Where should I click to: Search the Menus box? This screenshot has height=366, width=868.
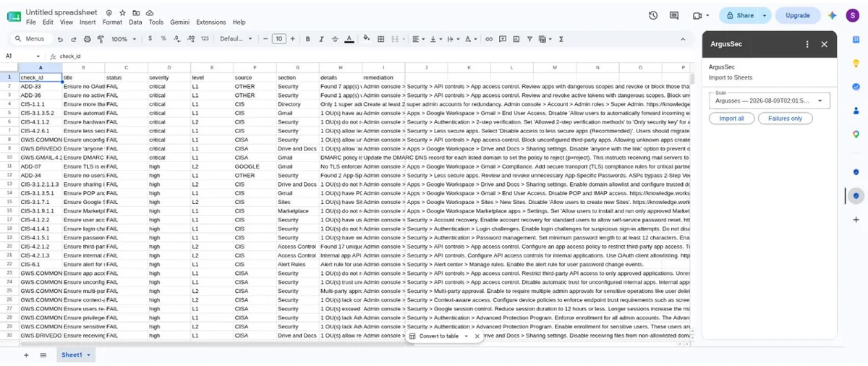pos(31,39)
